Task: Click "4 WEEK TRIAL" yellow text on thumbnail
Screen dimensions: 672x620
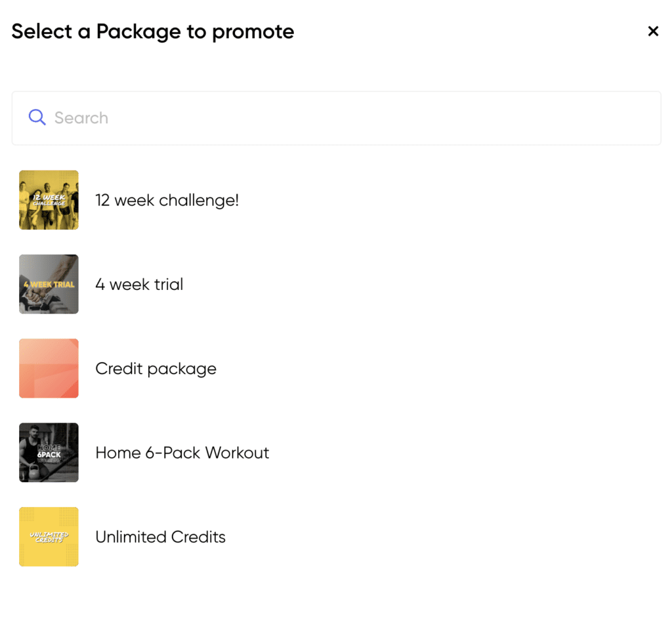Action: tap(49, 285)
